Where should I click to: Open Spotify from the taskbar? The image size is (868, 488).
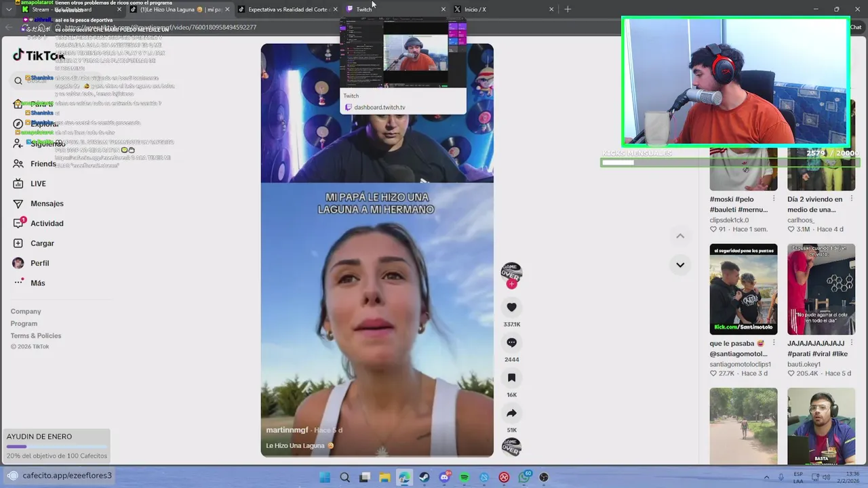pos(465,477)
